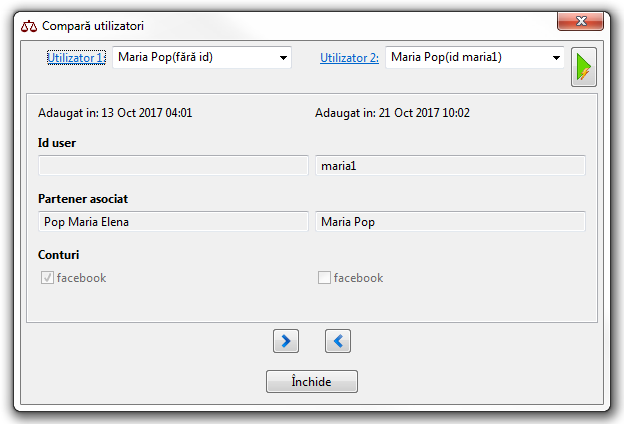This screenshot has height=424, width=624.
Task: Toggle the checked facebook checkbox for Utilizator 1
Action: pos(46,278)
